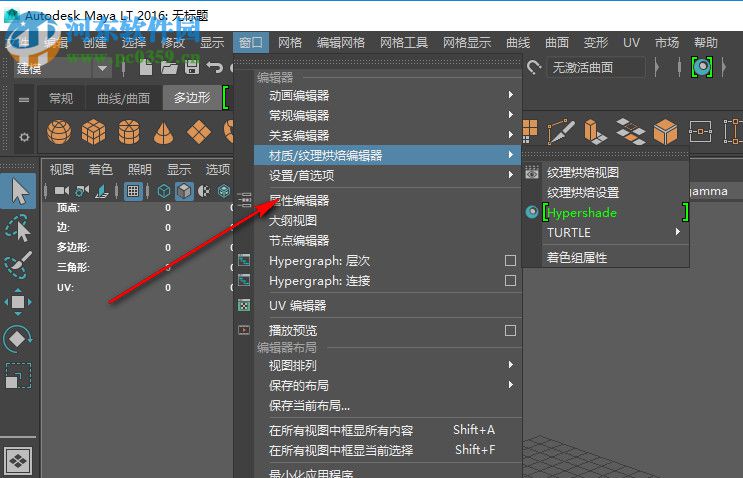Open the 网格工具 menu
This screenshot has width=743, height=478.
coord(404,43)
